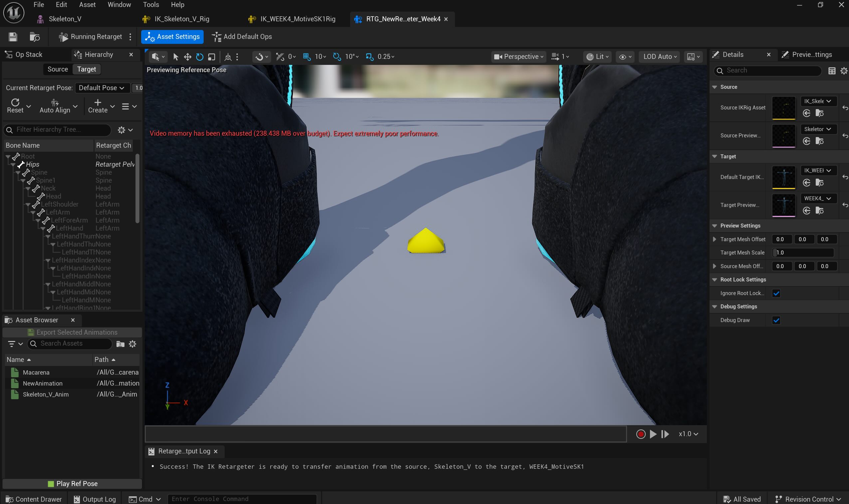The width and height of the screenshot is (849, 504).
Task: Click the Auto Align icon
Action: tap(55, 102)
